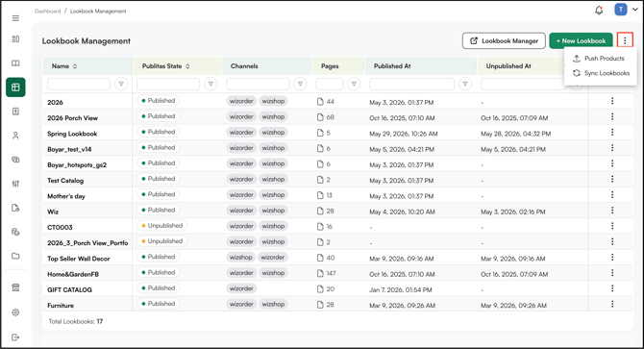Click the New Lookbook button
The image size is (644, 349).
point(581,40)
